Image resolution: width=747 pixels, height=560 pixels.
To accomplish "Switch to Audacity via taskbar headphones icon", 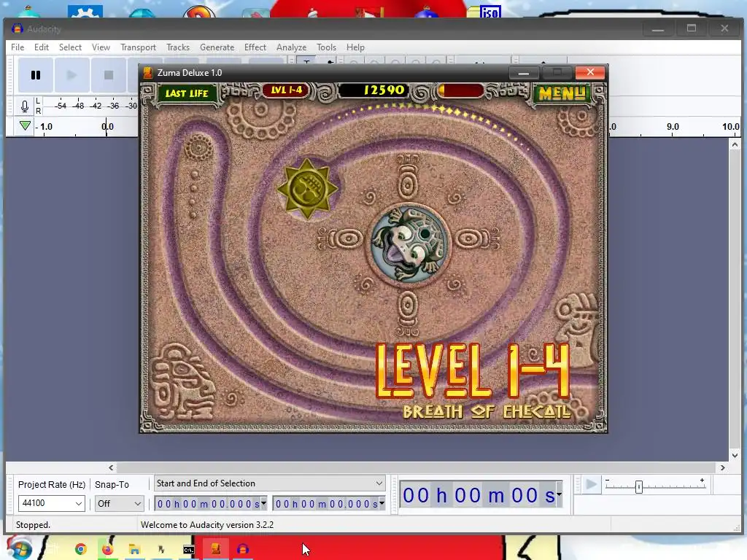I will pyautogui.click(x=243, y=549).
